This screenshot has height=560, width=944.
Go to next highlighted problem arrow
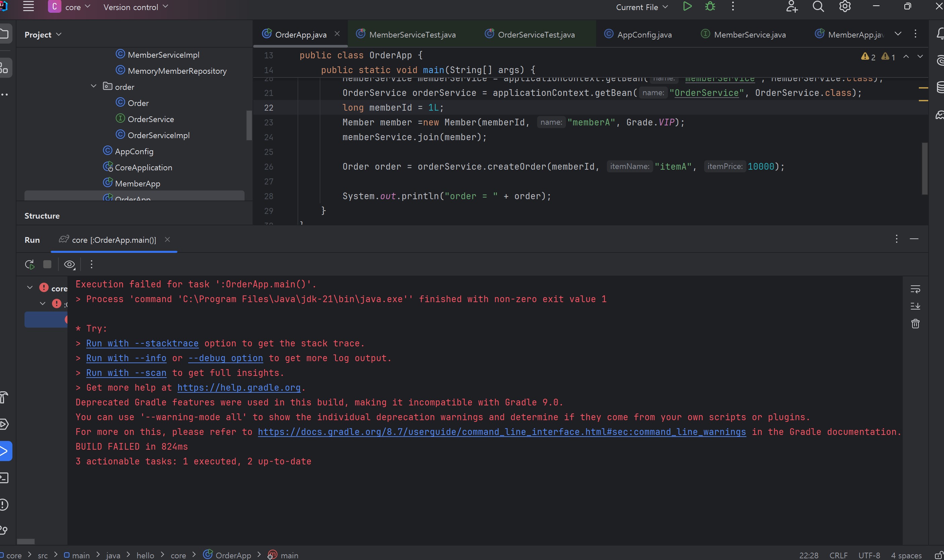pos(920,57)
